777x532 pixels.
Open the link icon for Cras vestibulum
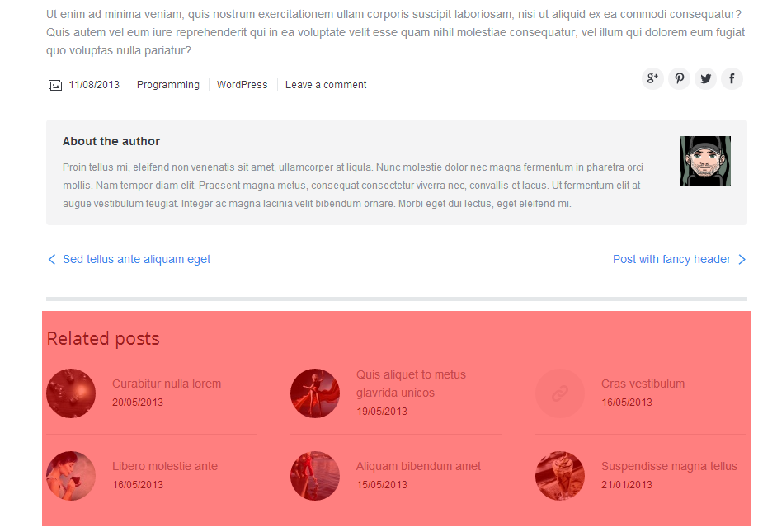560,393
